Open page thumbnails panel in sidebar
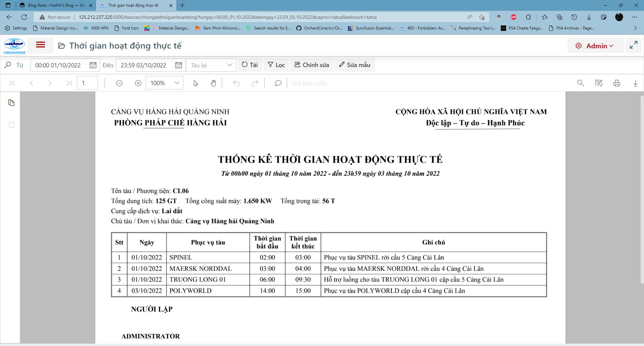Viewport: 644px width, 346px height. coord(11,103)
